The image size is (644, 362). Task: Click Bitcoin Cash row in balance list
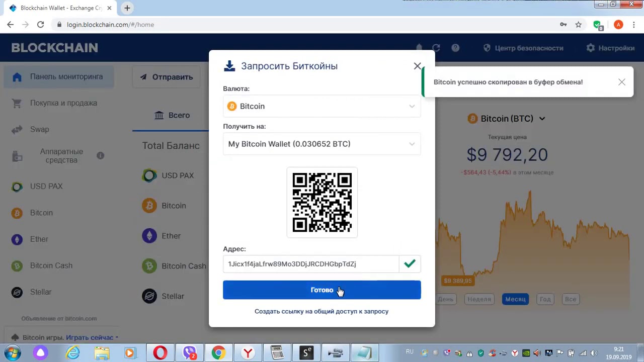click(x=174, y=266)
